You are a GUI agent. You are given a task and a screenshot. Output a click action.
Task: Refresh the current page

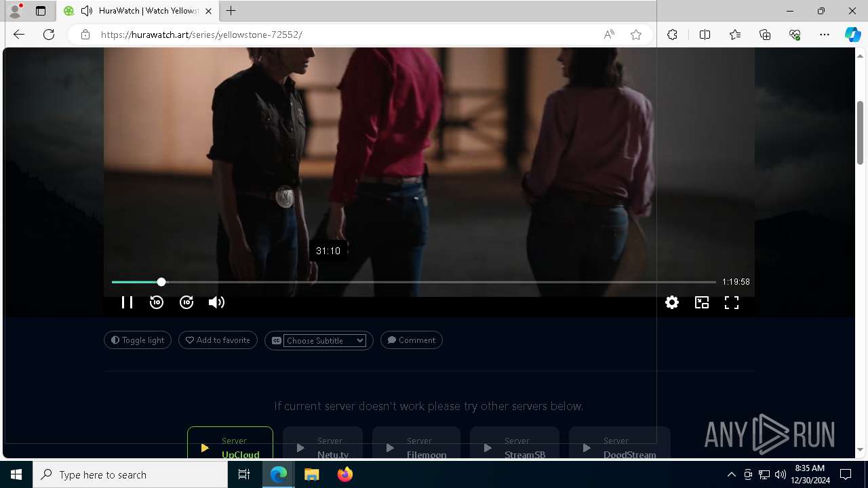pyautogui.click(x=49, y=35)
